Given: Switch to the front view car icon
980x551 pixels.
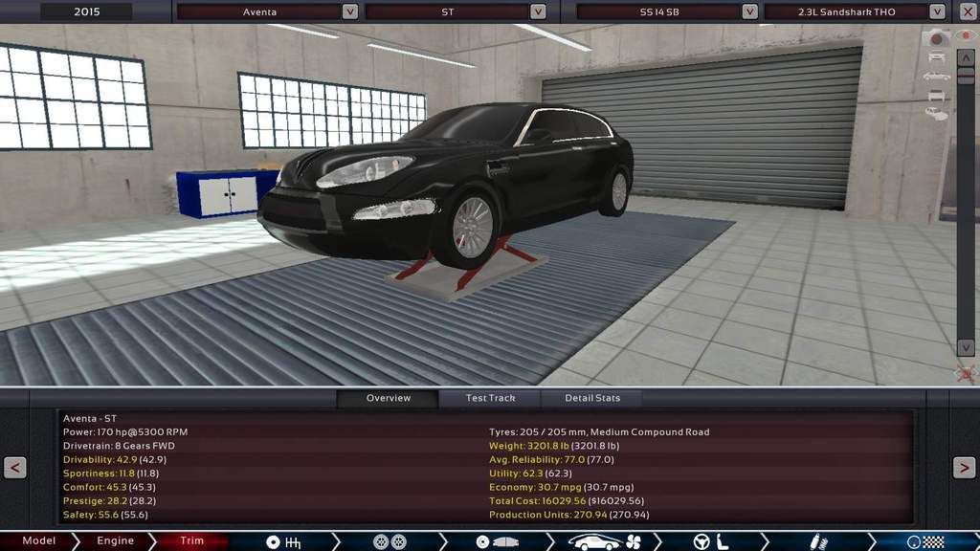Looking at the screenshot, I should [x=936, y=57].
